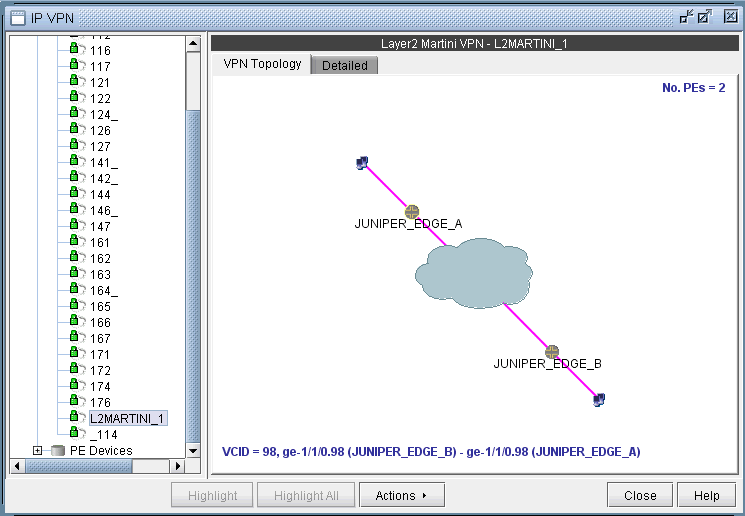Close the IP VPN window with X
The height and width of the screenshot is (516, 745).
click(730, 17)
